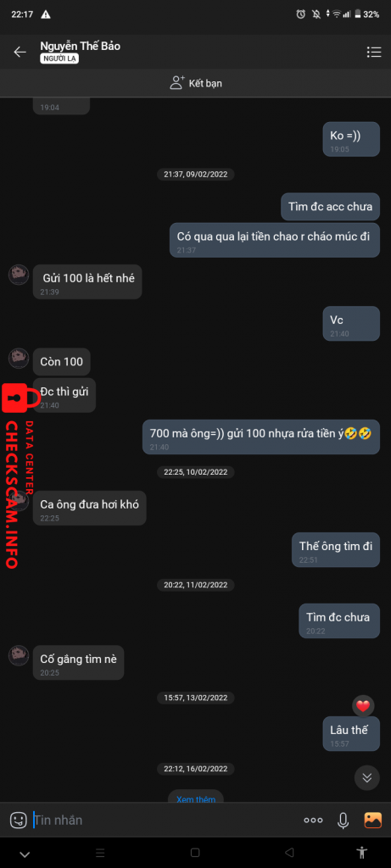
Task: Tap the Nguyễn Thế Bảo contact name
Action: point(81,46)
